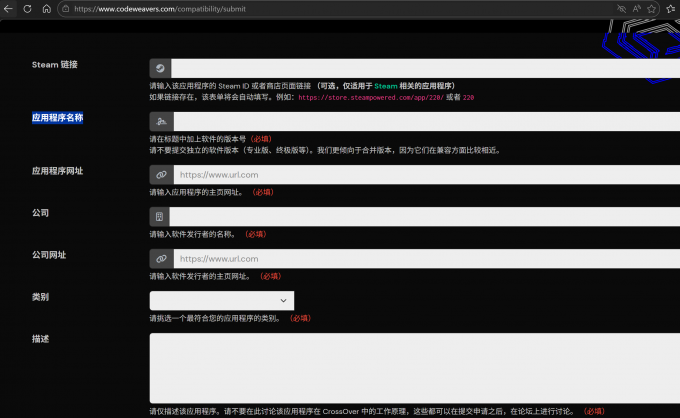Go back using the browser back arrow

[x=9, y=8]
